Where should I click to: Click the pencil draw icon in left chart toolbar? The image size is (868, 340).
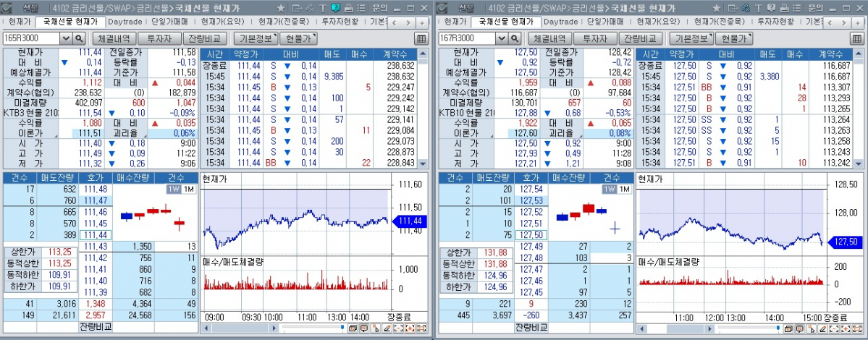pos(387,328)
